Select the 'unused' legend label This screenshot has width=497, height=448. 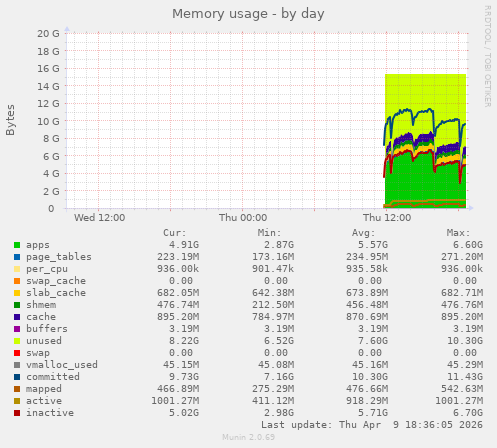[44, 341]
